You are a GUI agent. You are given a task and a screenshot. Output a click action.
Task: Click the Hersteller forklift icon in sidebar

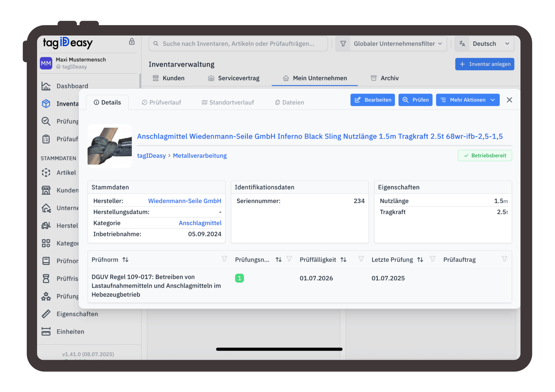[46, 225]
